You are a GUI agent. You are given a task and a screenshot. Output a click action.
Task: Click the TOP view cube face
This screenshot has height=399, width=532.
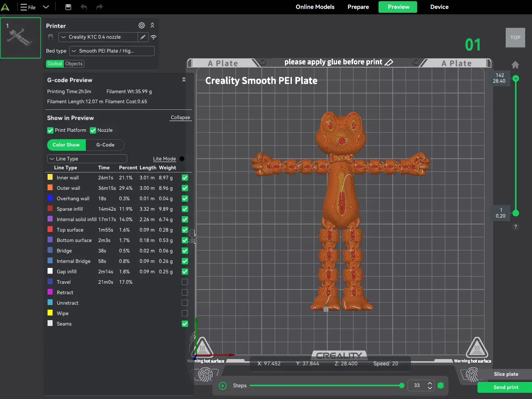pyautogui.click(x=515, y=38)
